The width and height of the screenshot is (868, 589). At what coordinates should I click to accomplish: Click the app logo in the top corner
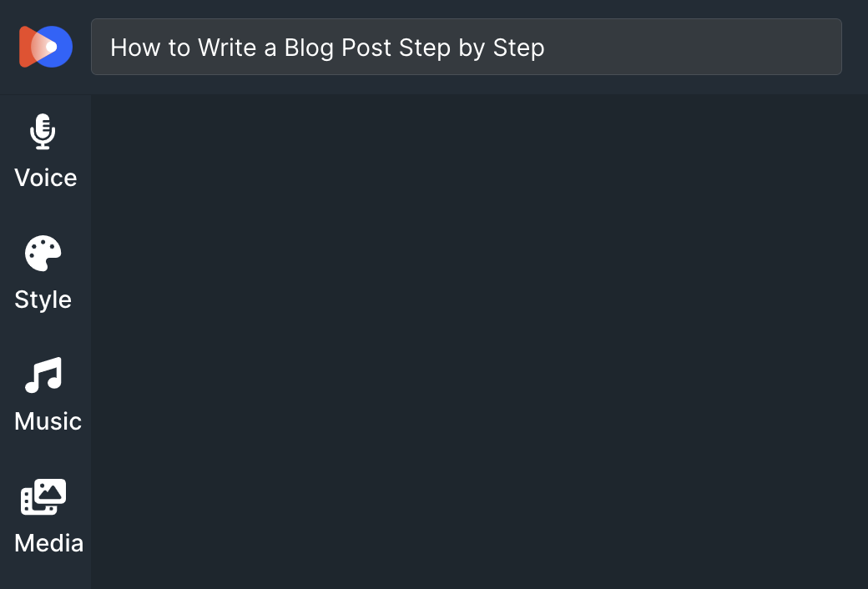coord(44,47)
